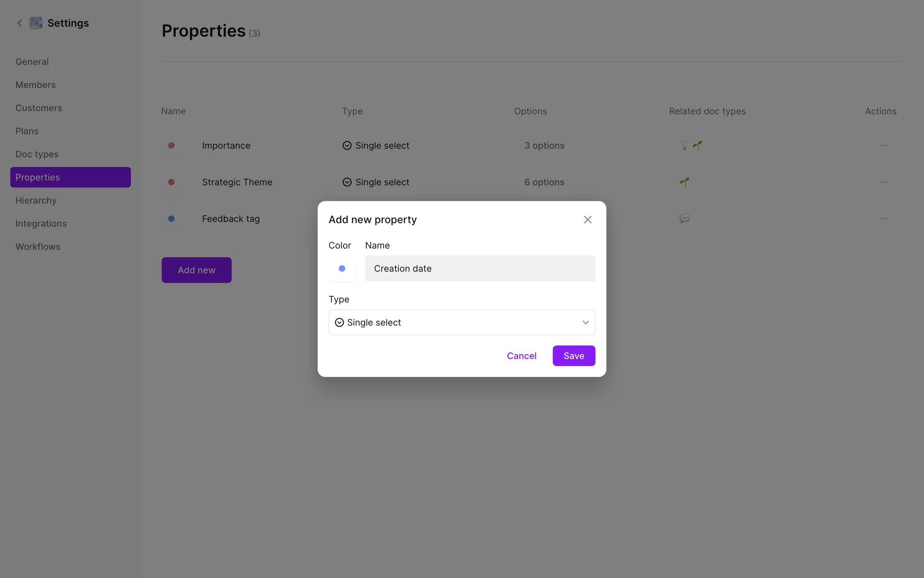Click the sprout doc type icon for Strategic Theme
The width and height of the screenshot is (924, 578).
point(684,182)
